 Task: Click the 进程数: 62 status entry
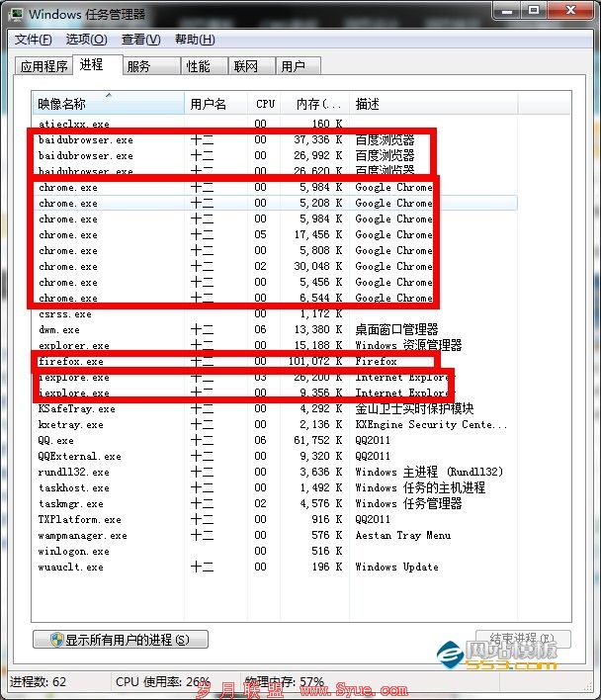(39, 681)
